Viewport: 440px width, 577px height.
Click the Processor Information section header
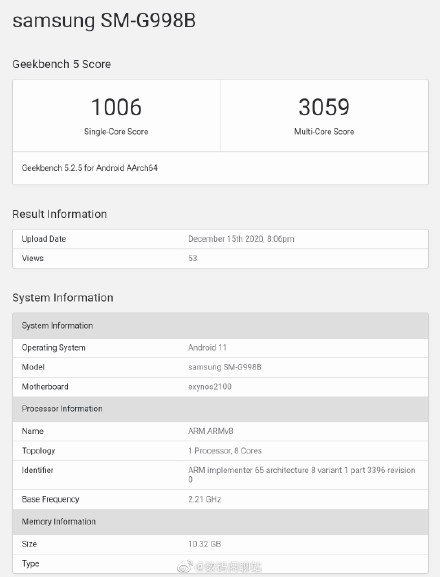point(220,409)
